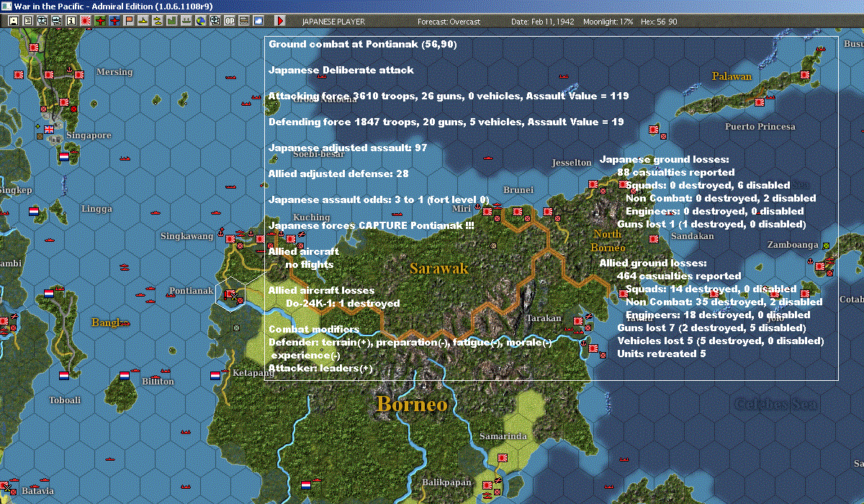The height and width of the screenshot is (504, 864).
Task: Select the red plane on green background icon
Action: point(100,21)
